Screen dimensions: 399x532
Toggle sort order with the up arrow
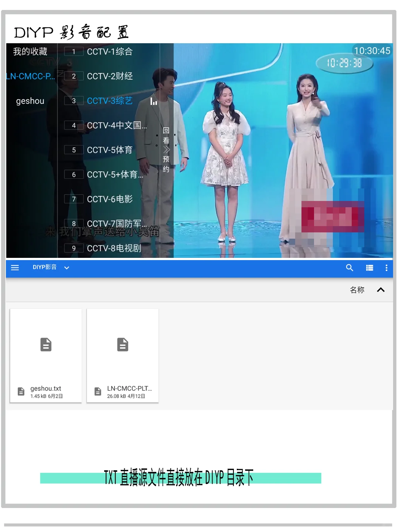(381, 290)
